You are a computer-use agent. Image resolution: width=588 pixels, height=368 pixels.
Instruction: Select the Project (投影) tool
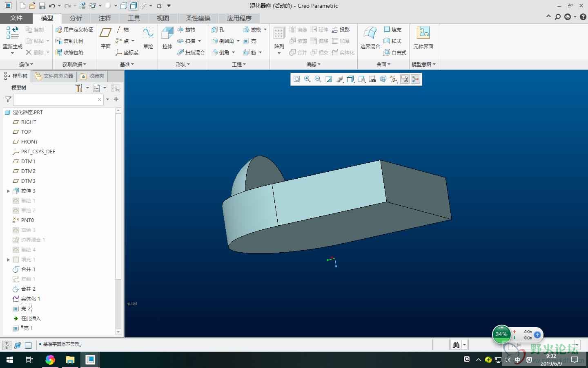point(341,29)
